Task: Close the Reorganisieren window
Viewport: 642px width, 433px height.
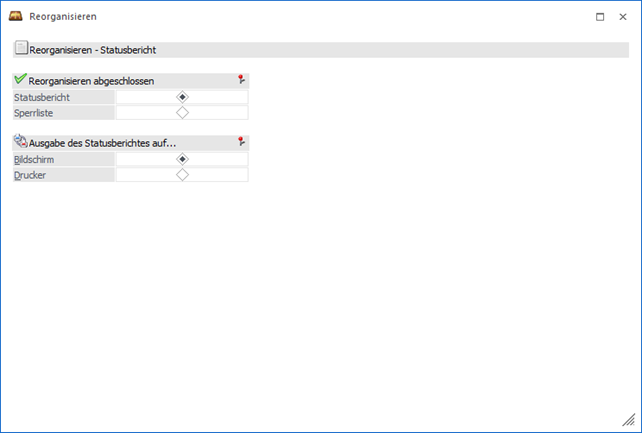Action: [622, 17]
